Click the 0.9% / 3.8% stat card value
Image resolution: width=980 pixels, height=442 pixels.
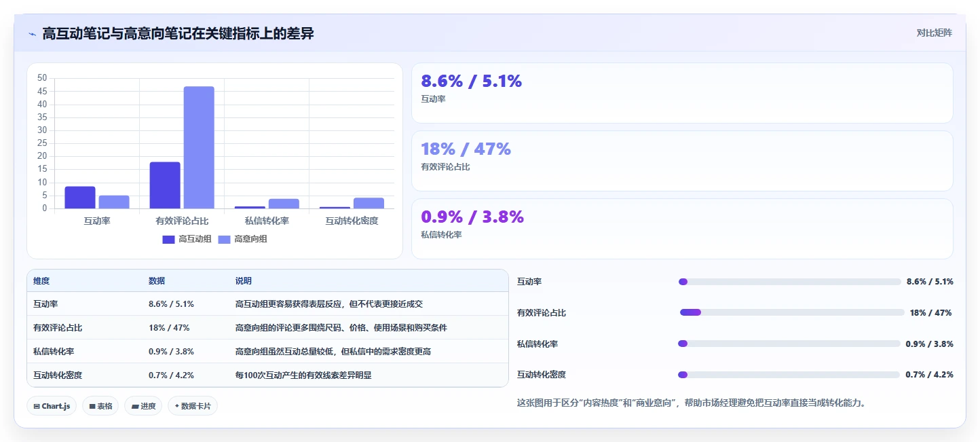472,217
